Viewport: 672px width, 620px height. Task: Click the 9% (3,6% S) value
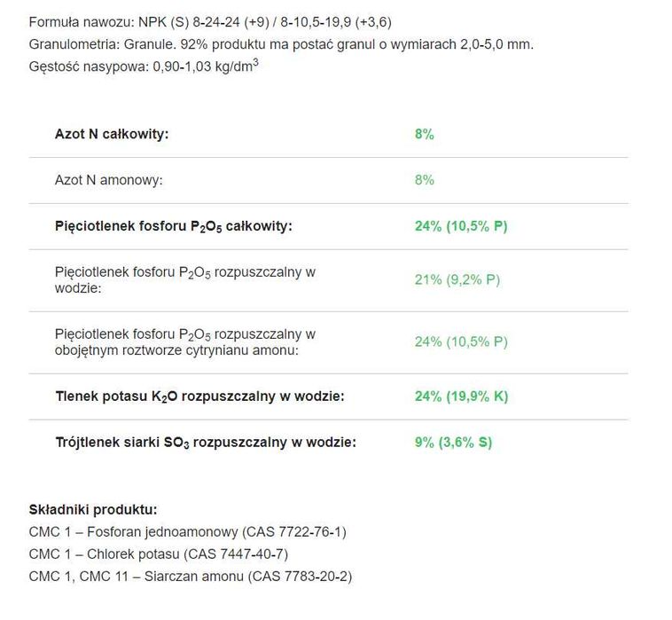(453, 442)
